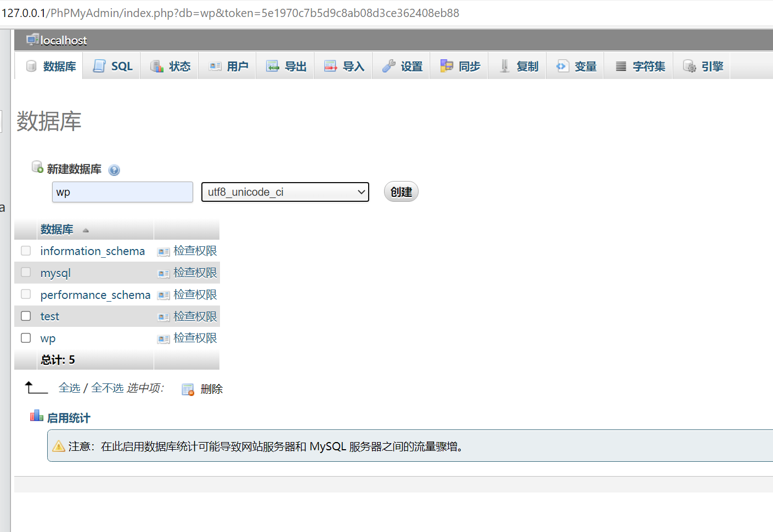Image resolution: width=773 pixels, height=532 pixels.
Task: Click the synchronize icon
Action: tap(447, 66)
